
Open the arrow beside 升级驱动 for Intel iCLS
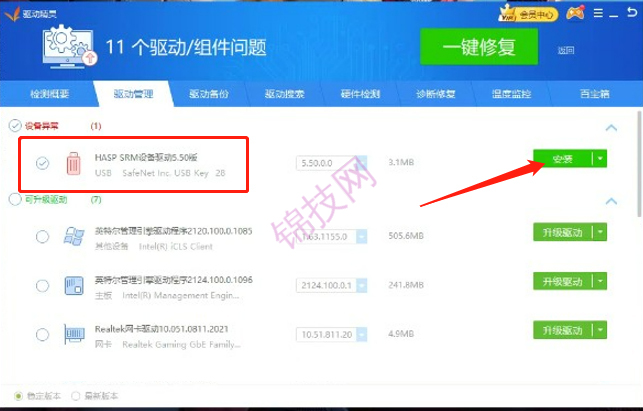[600, 232]
